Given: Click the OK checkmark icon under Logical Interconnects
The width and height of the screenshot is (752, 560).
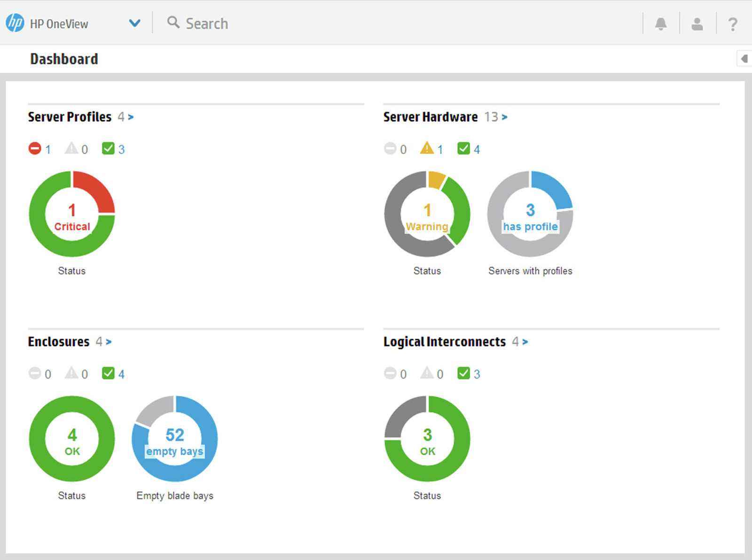Looking at the screenshot, I should click(x=463, y=373).
